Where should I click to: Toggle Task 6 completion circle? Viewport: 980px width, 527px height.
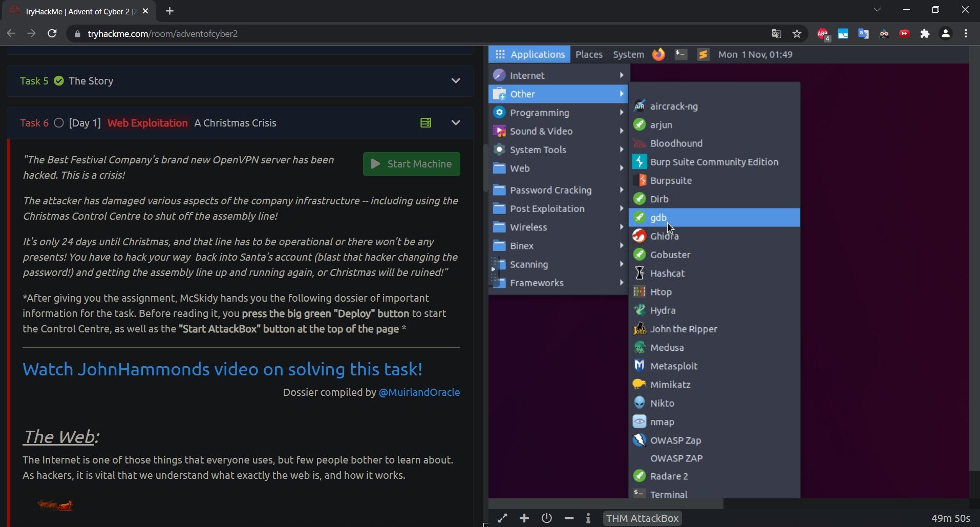[x=59, y=123]
